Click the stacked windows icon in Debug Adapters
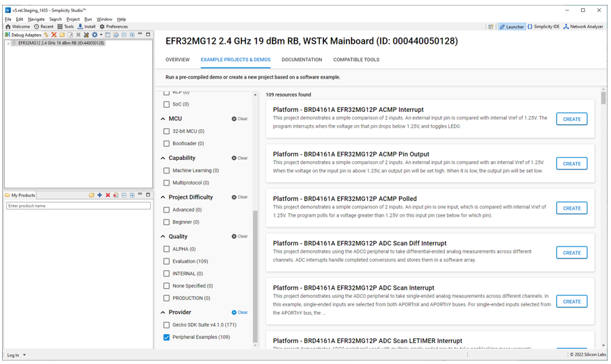 [x=116, y=35]
